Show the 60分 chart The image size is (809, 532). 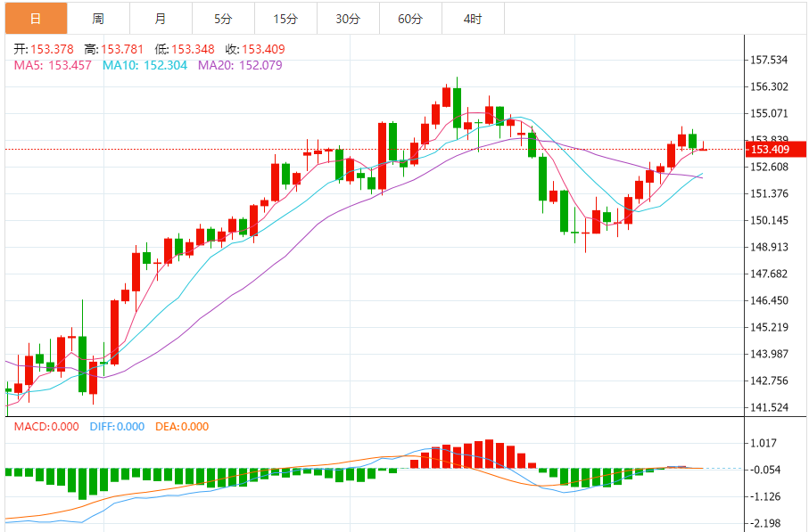pos(409,18)
